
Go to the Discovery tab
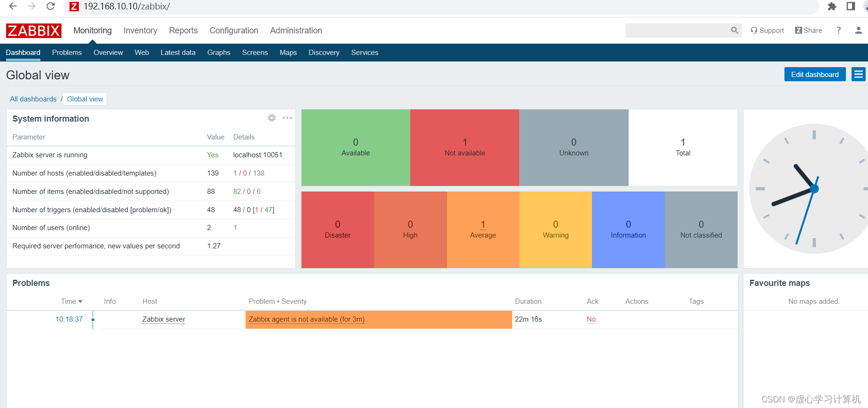[x=324, y=53]
